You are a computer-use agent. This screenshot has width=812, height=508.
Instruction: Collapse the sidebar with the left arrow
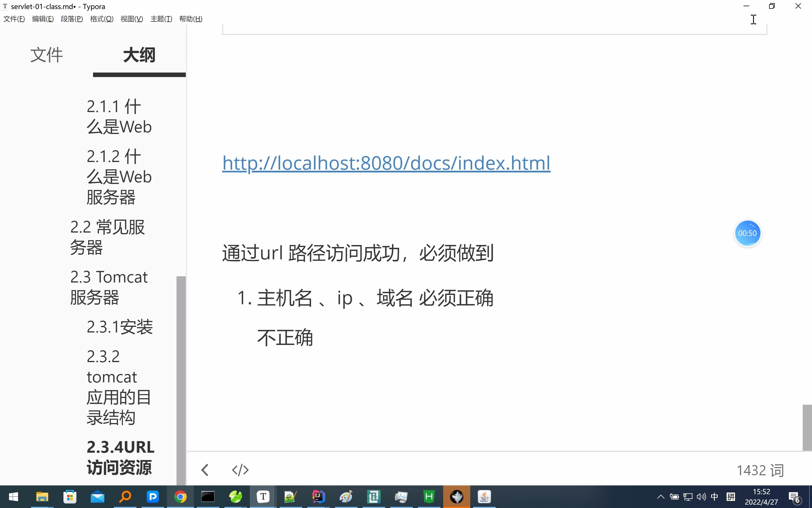[205, 470]
